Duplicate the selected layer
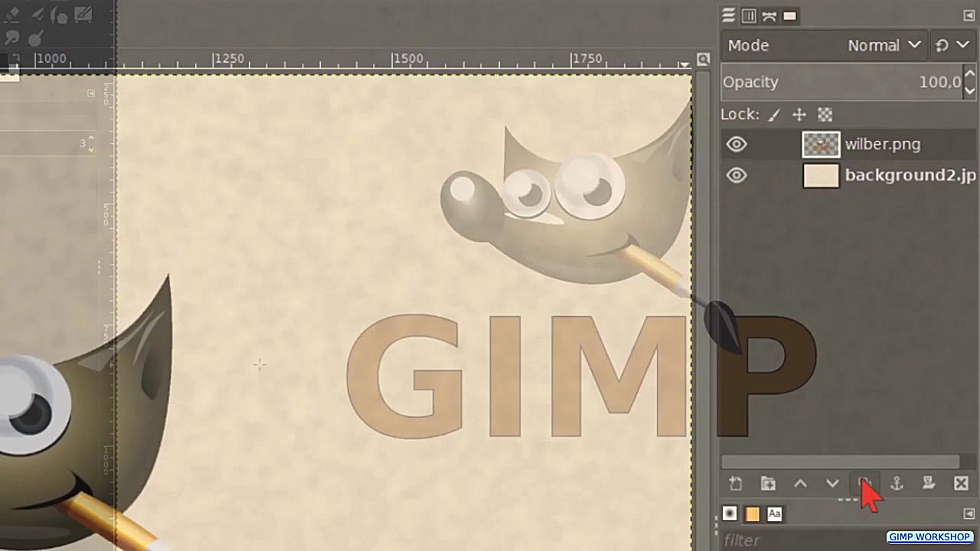This screenshot has width=980, height=551. tap(864, 484)
